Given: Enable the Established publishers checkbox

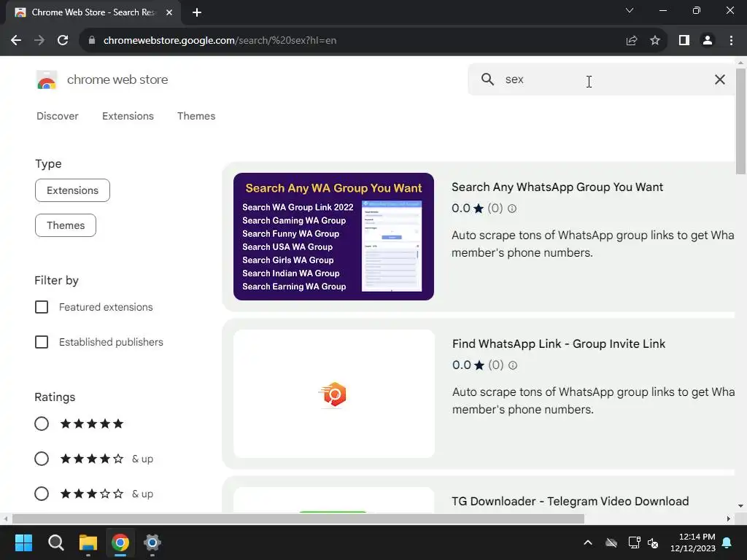Looking at the screenshot, I should pyautogui.click(x=42, y=342).
